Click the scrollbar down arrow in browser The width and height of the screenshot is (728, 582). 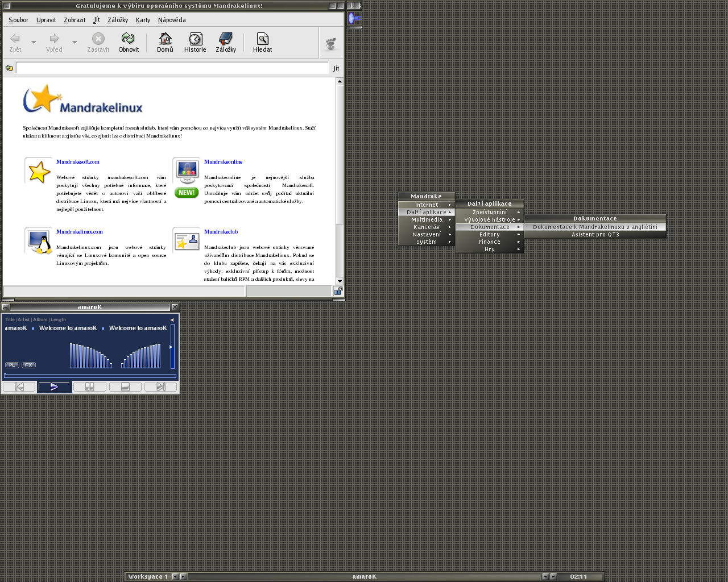pyautogui.click(x=340, y=281)
